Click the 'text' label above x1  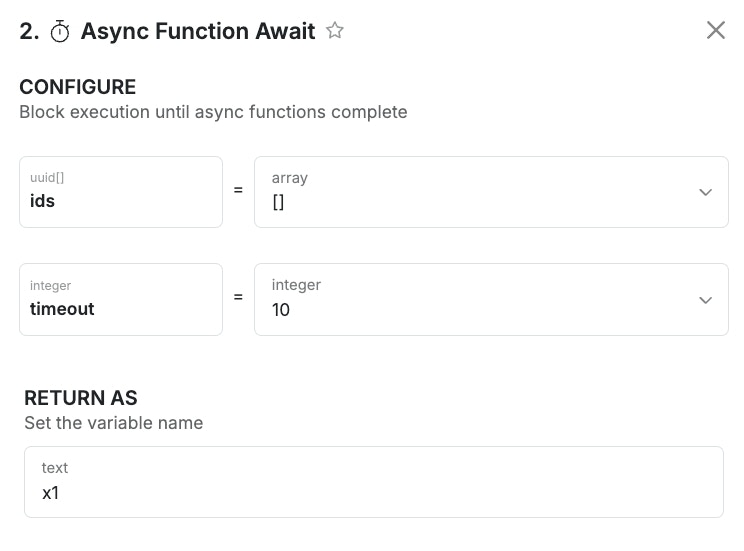tap(54, 468)
